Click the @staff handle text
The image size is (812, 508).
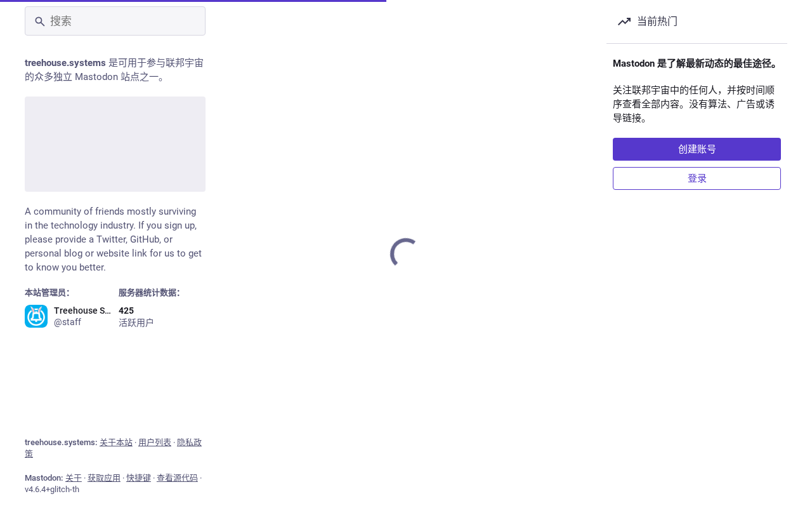[67, 322]
